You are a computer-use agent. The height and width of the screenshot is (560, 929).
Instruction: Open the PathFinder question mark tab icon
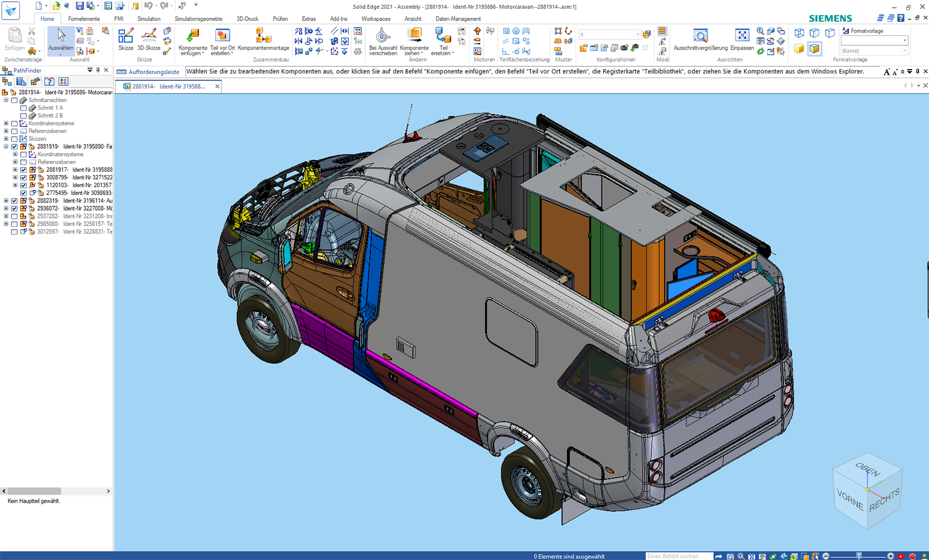point(49,81)
